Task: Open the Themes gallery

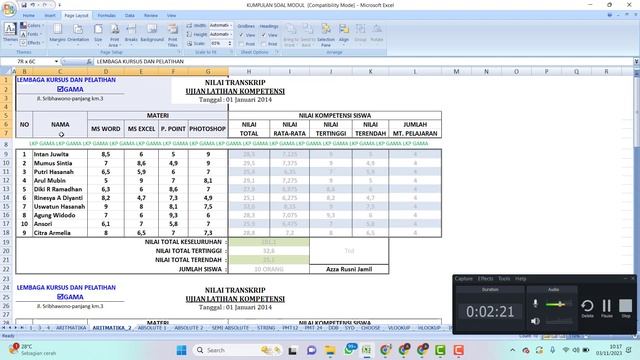Action: (x=10, y=33)
